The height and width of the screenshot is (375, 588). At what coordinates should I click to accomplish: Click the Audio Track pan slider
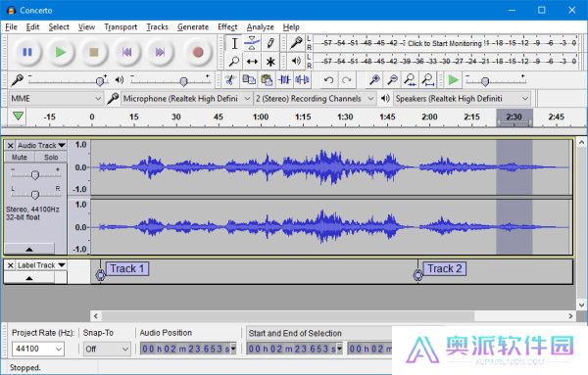point(35,195)
